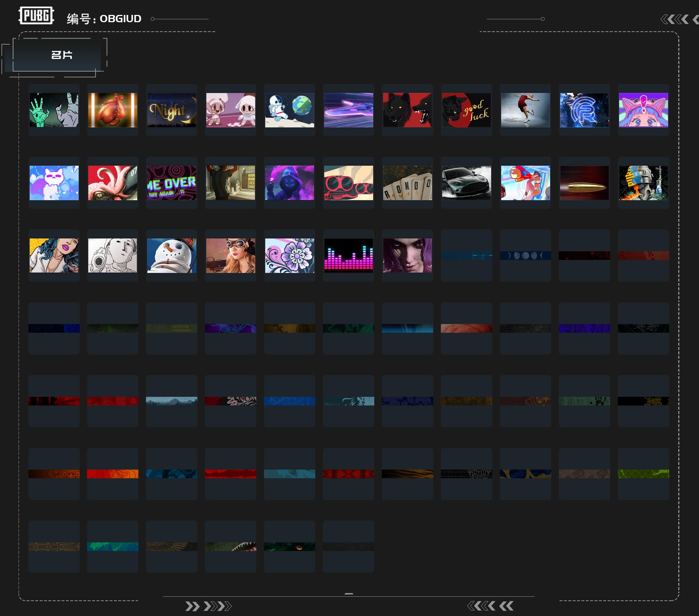Choose the snowman nameplate
The height and width of the screenshot is (616, 699).
point(171,255)
